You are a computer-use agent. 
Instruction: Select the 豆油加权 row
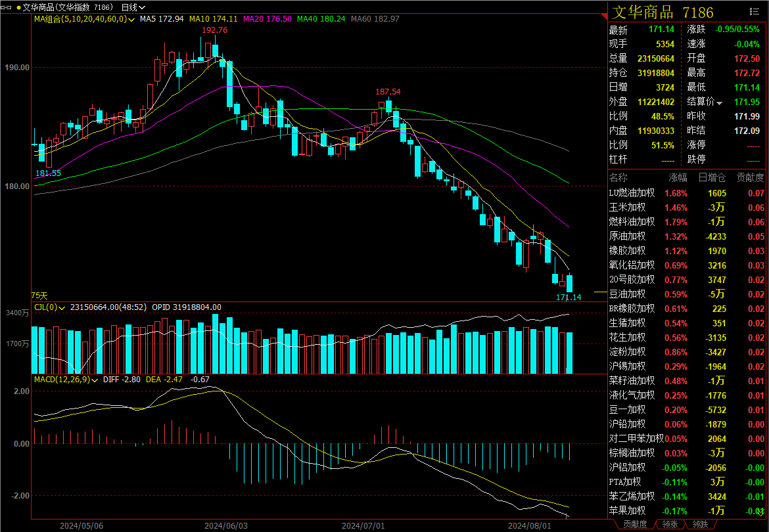pyautogui.click(x=687, y=294)
